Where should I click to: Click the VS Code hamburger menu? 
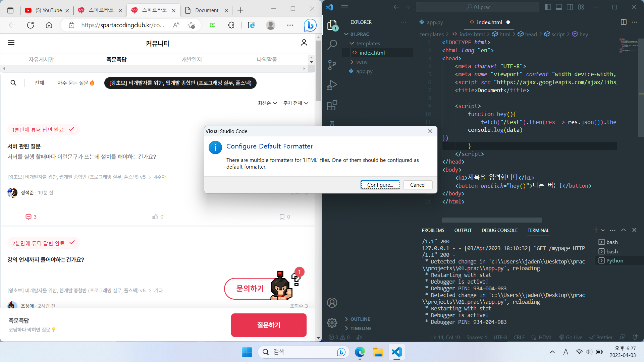pos(344,7)
